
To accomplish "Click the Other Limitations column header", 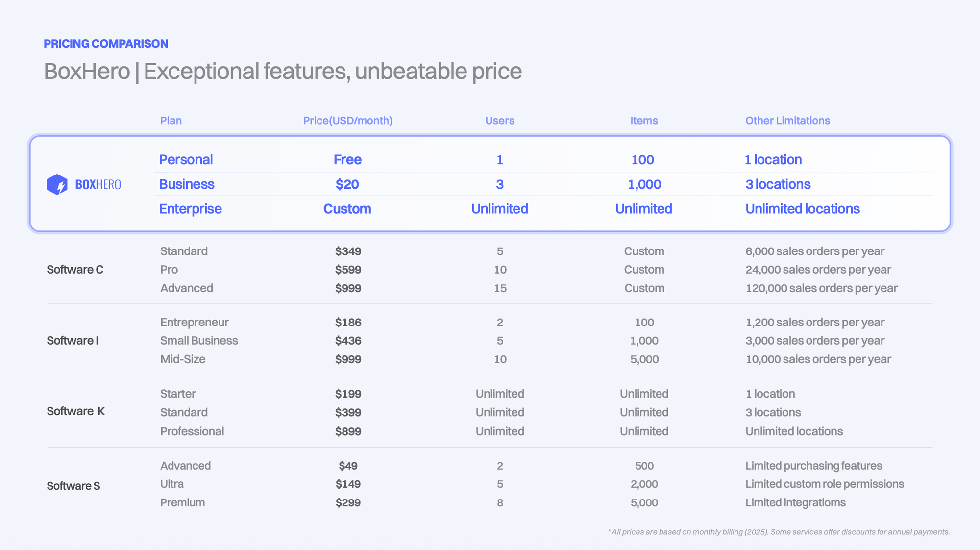I will pyautogui.click(x=787, y=121).
